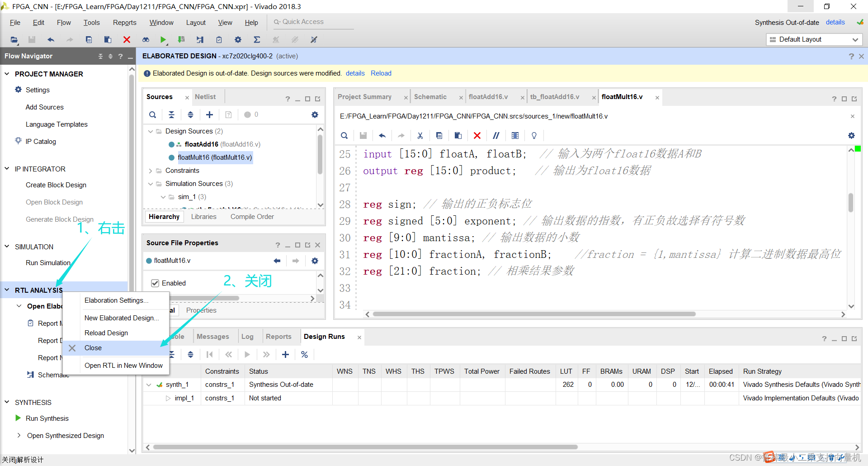The width and height of the screenshot is (868, 466).
Task: Click editor horizontal scrollbar
Action: (x=534, y=314)
